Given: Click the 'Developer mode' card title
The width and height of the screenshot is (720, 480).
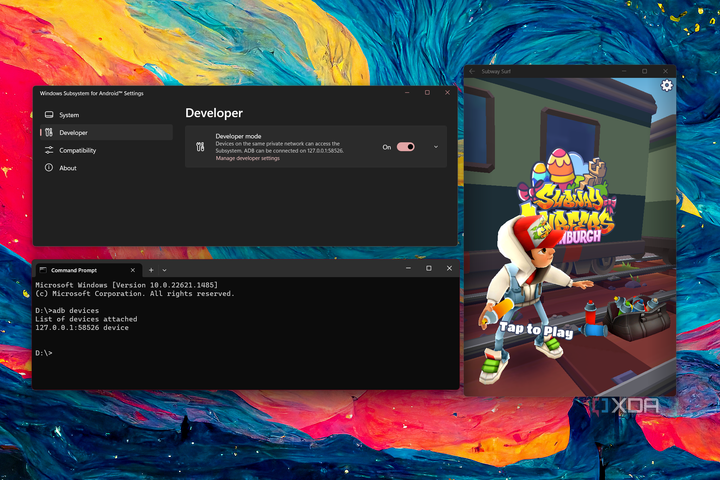Looking at the screenshot, I should (238, 136).
